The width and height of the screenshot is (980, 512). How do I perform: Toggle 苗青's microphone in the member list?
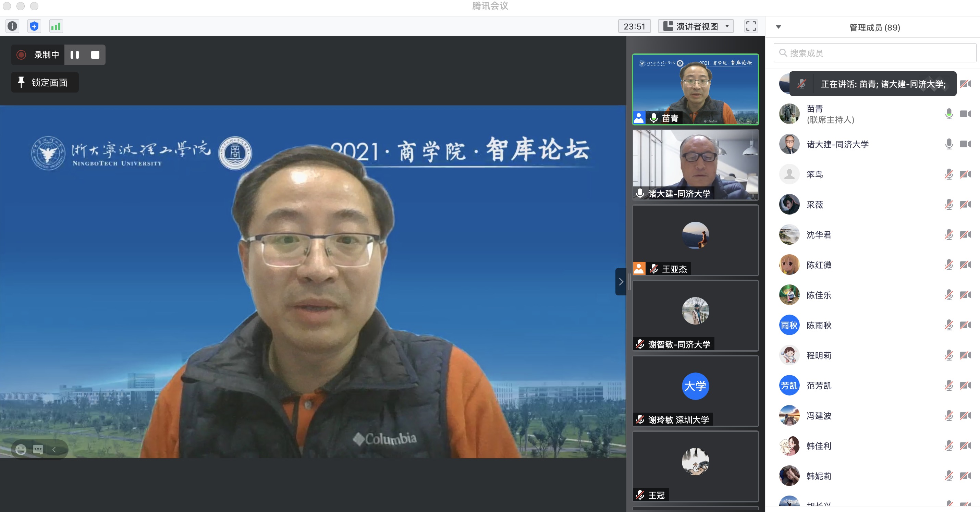[949, 114]
